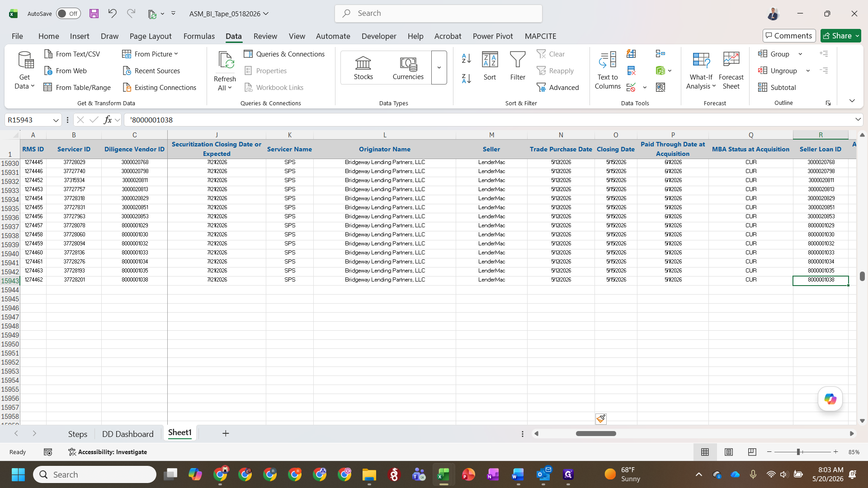Expand the formula bar
868x488 pixels.
[858, 119]
